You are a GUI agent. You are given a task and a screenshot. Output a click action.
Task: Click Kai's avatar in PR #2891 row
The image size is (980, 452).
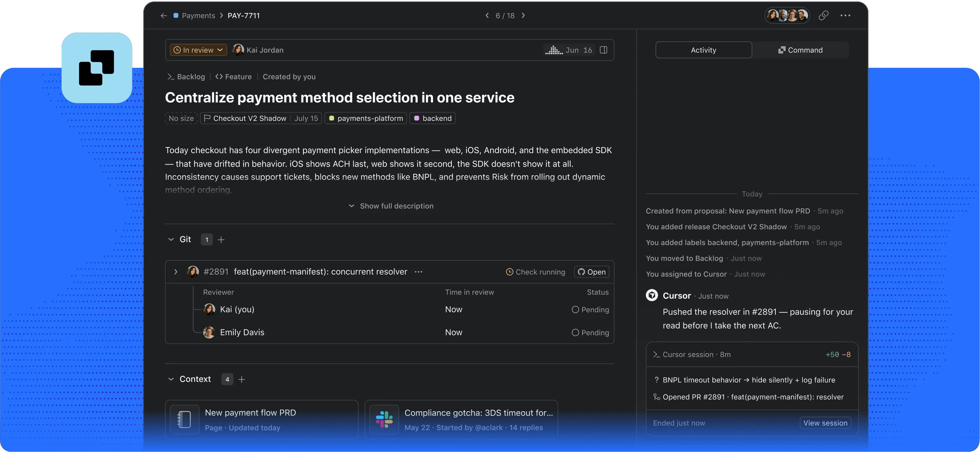coord(193,272)
